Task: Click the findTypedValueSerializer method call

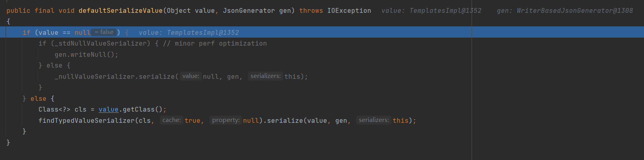Action: 86,121
